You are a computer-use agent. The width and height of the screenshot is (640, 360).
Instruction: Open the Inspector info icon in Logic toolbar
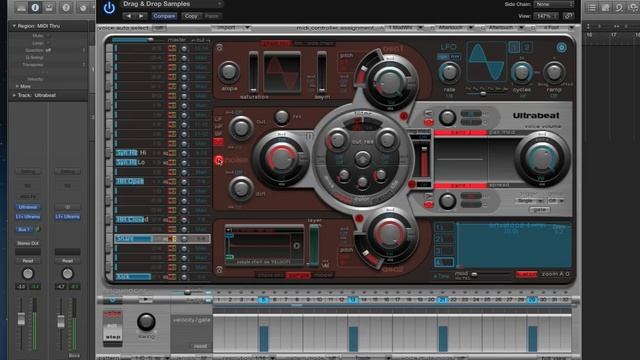click(35, 7)
